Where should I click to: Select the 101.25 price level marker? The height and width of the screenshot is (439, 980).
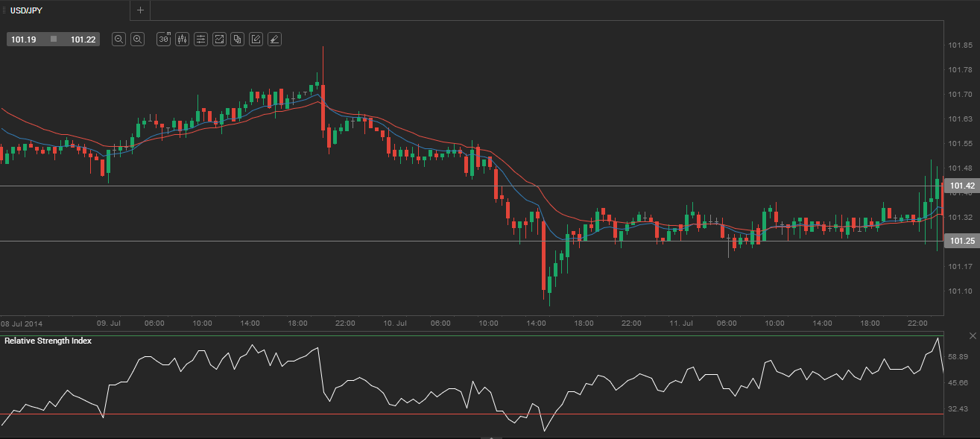(x=961, y=241)
